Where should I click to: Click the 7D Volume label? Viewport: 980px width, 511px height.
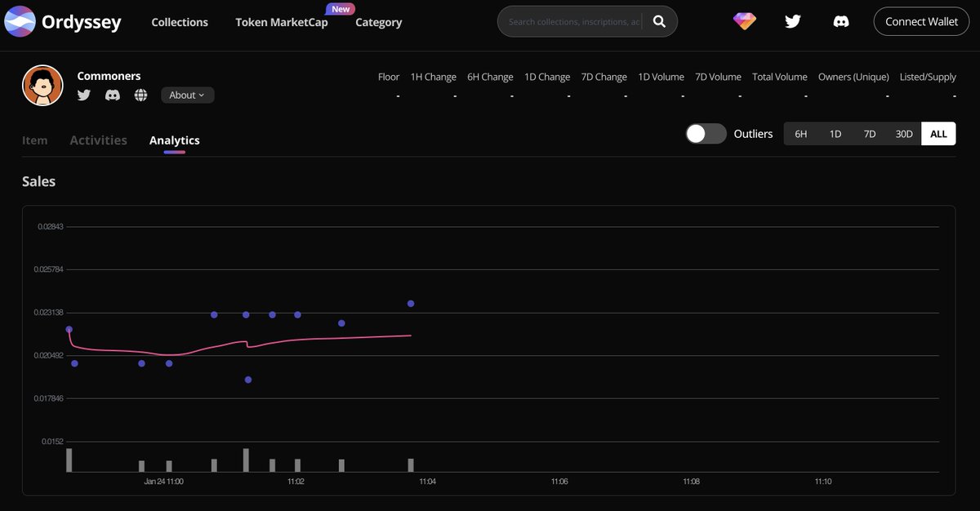click(x=718, y=77)
